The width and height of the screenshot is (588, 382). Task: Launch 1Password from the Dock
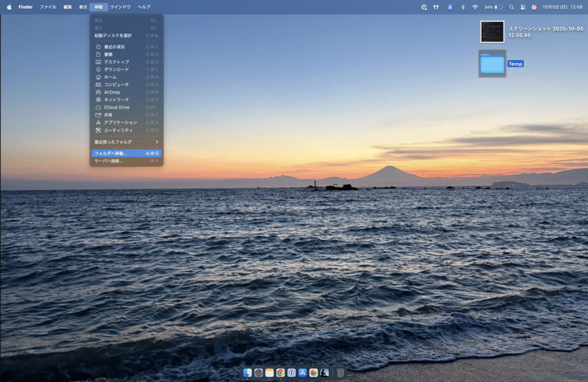[291, 373]
